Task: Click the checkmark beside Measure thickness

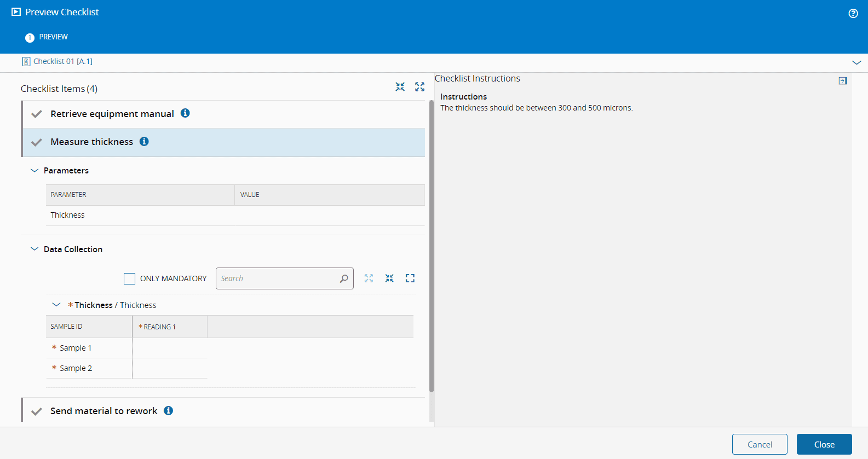Action: (37, 142)
